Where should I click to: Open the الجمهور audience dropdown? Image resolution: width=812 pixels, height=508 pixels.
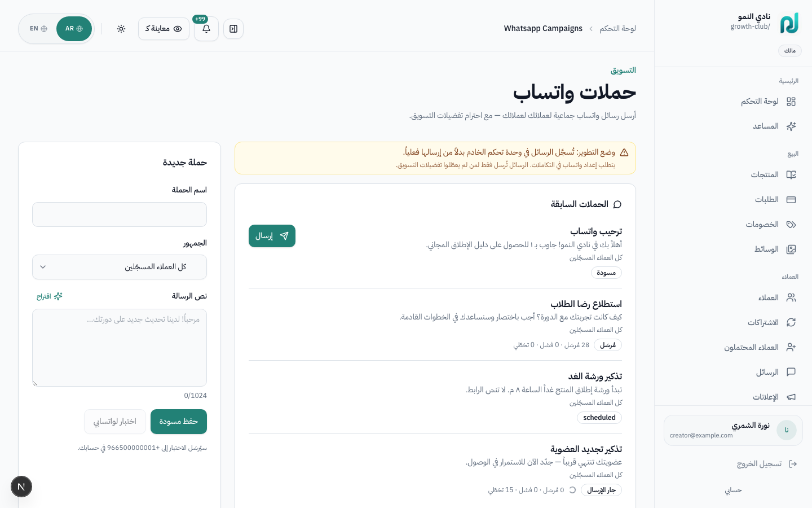[x=120, y=267]
